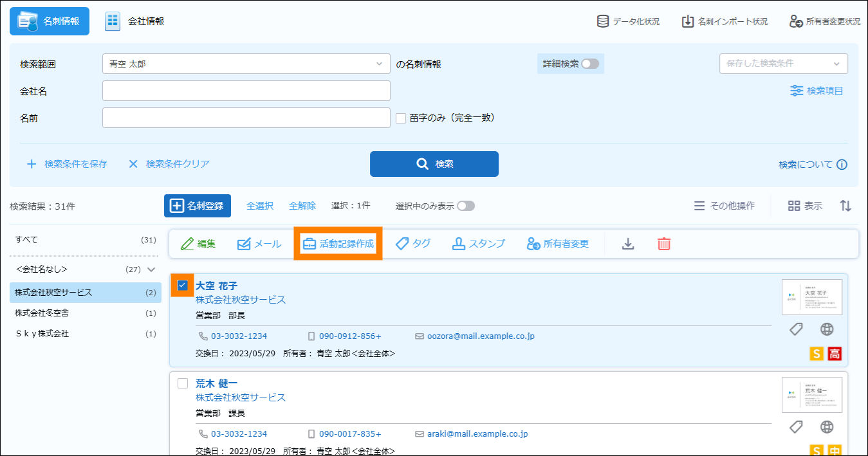
Task: Click globe icon on 荒木 健一 card
Action: point(827,427)
